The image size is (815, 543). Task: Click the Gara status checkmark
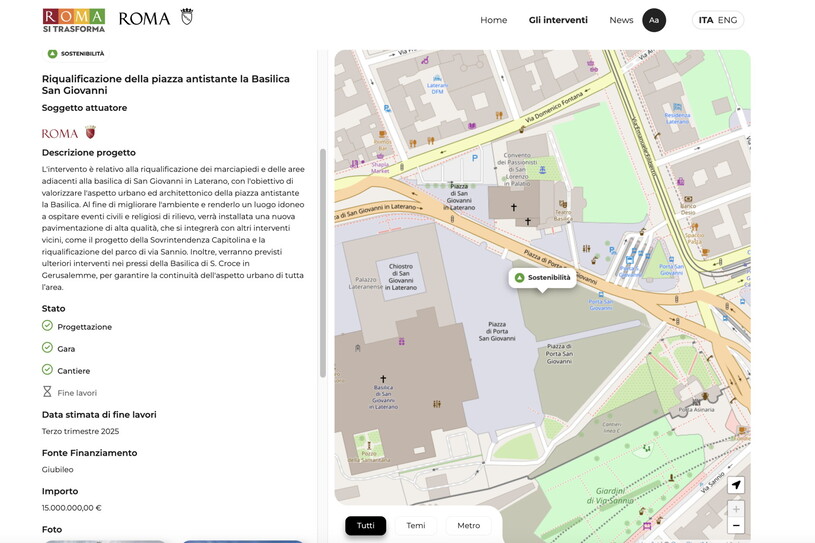coord(47,348)
